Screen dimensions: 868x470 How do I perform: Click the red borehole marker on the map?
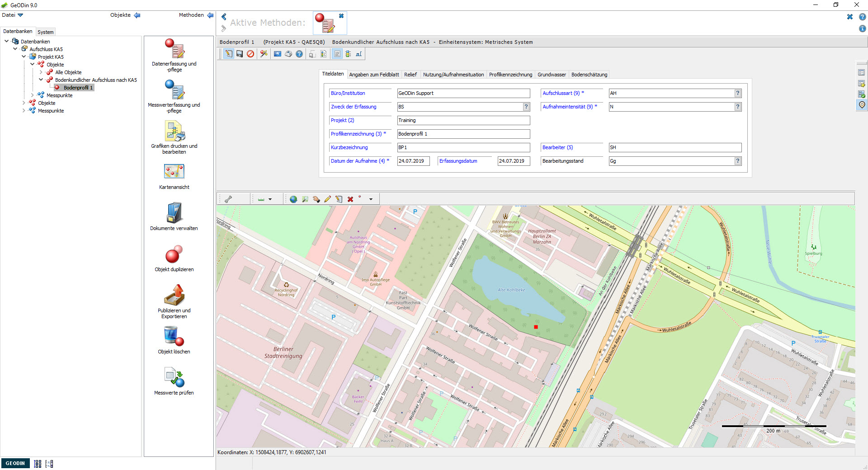[x=536, y=327]
